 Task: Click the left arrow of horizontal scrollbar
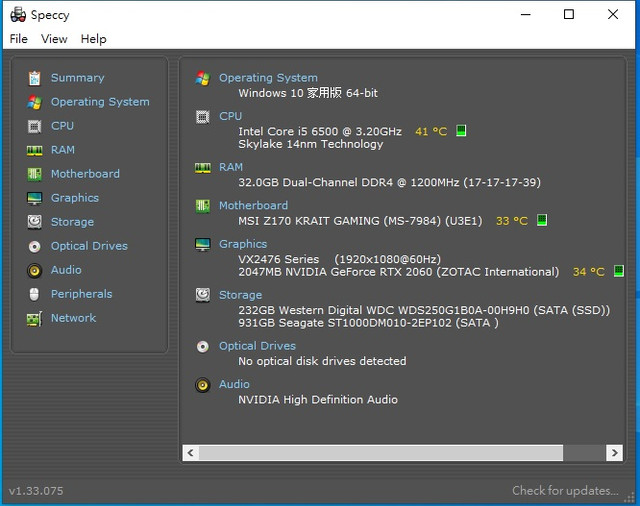click(191, 453)
